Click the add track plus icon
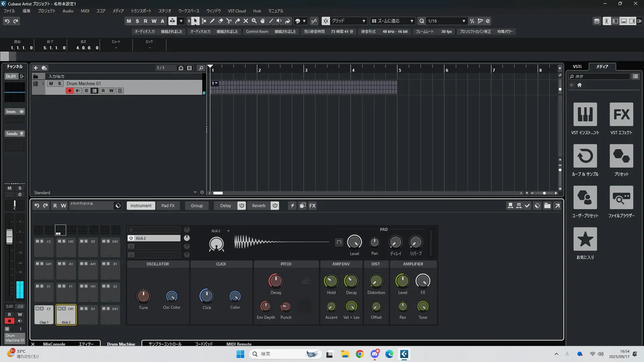The height and width of the screenshot is (362, 644). pyautogui.click(x=36, y=68)
